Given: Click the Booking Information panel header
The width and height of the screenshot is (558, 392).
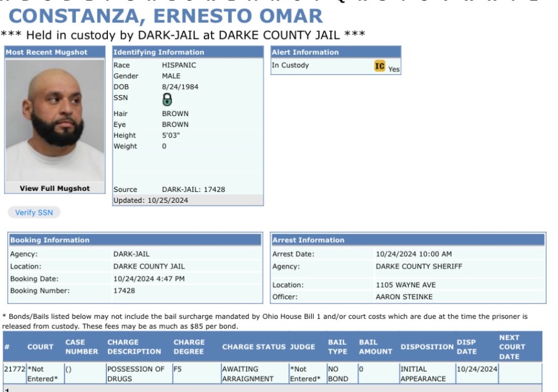Looking at the screenshot, I should (50, 240).
